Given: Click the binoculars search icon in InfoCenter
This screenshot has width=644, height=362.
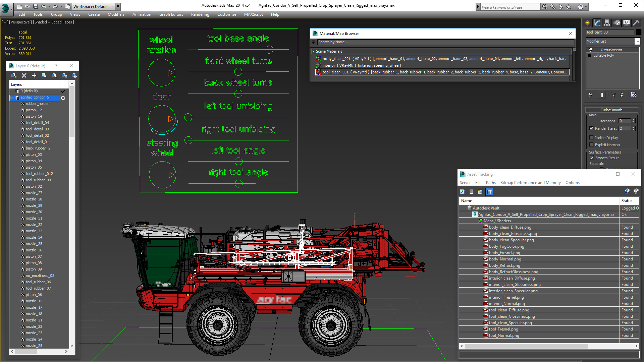Looking at the screenshot, I should coord(544,7).
